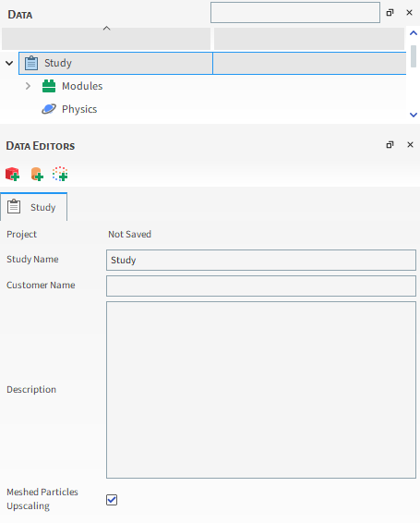Click the orange add-particle icon

tap(37, 174)
